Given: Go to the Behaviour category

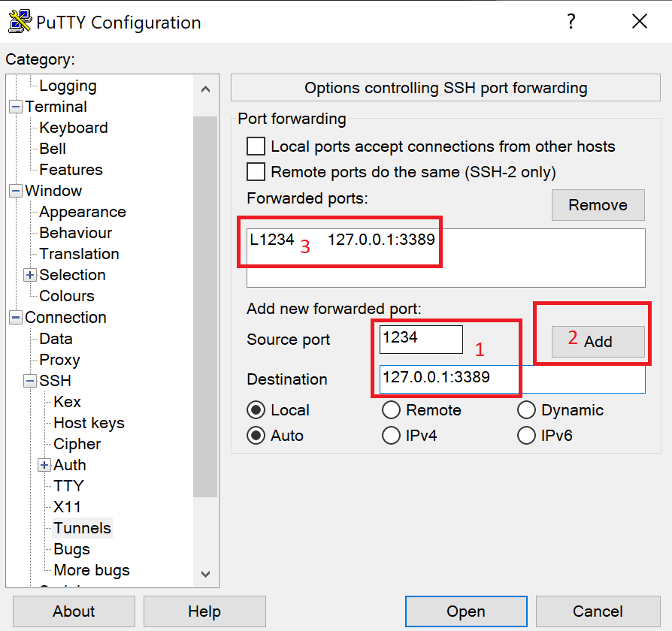Looking at the screenshot, I should pyautogui.click(x=75, y=233).
